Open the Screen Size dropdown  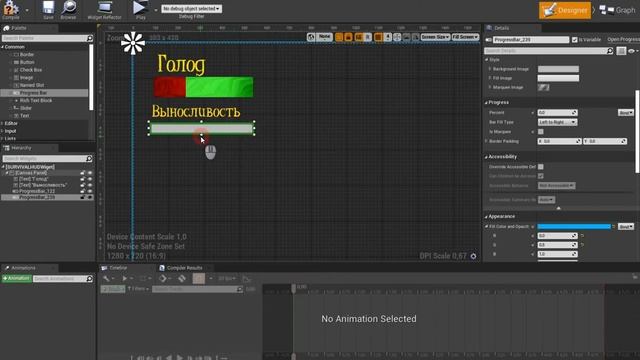[x=435, y=37]
